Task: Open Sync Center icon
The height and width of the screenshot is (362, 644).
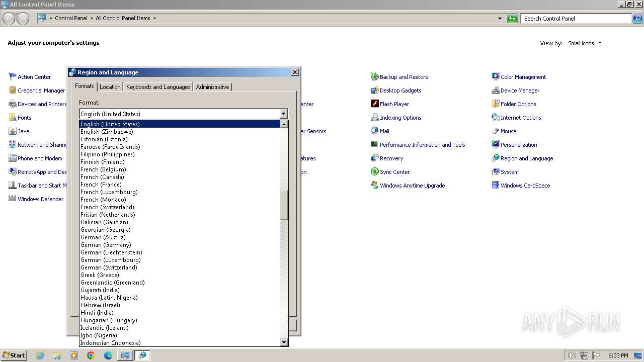Action: (x=374, y=172)
